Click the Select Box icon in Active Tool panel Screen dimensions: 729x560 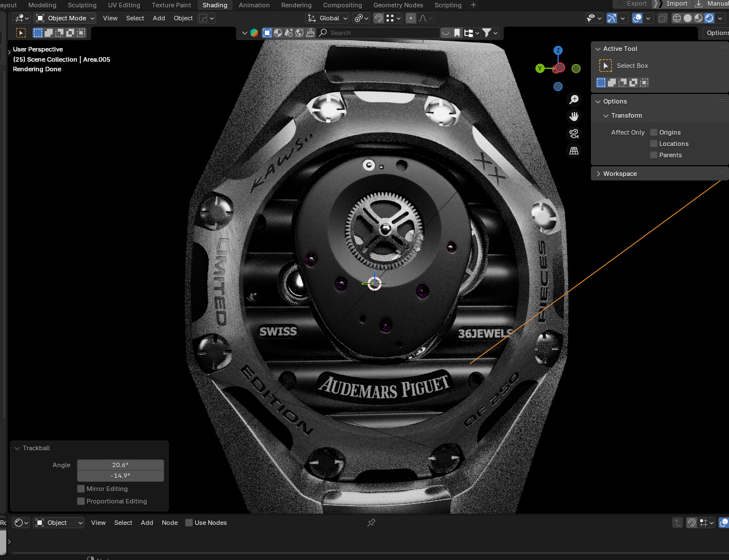(x=606, y=66)
